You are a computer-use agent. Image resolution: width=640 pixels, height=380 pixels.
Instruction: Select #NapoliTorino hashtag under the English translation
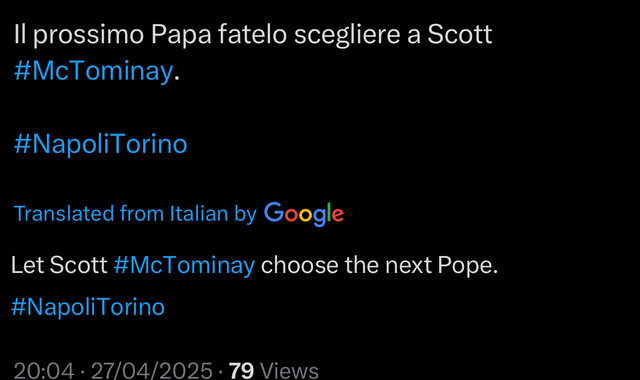[88, 307]
